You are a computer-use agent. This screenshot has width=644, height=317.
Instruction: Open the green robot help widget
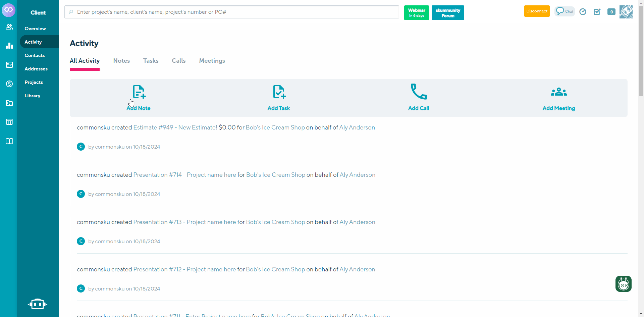623,284
